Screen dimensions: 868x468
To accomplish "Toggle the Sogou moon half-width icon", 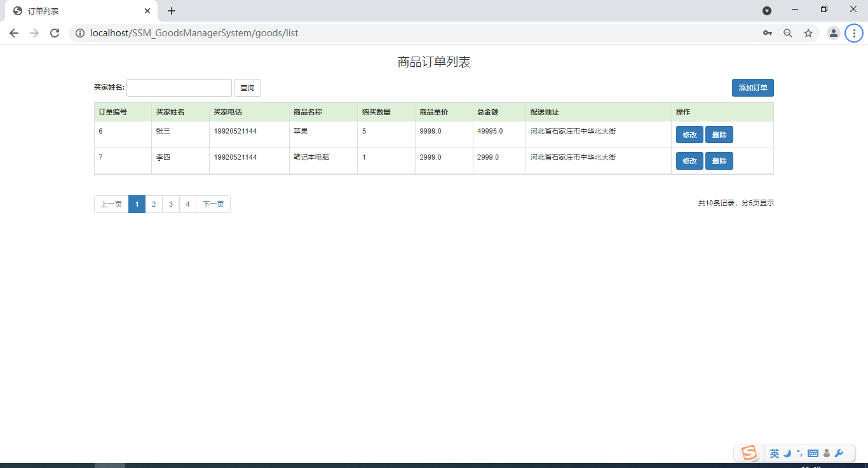I will pyautogui.click(x=787, y=453).
